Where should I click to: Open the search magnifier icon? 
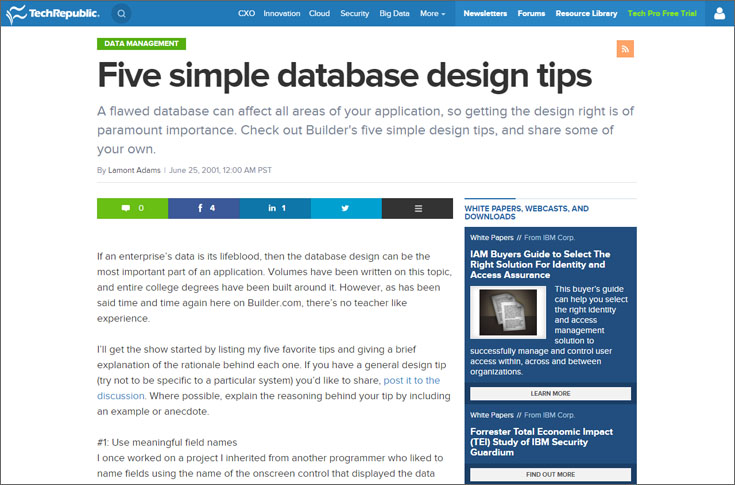tap(121, 14)
